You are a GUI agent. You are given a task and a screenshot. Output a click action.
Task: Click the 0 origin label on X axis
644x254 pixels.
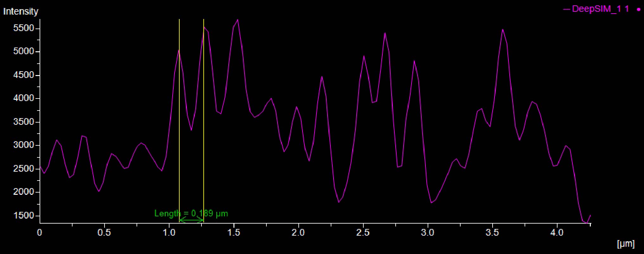click(x=39, y=233)
